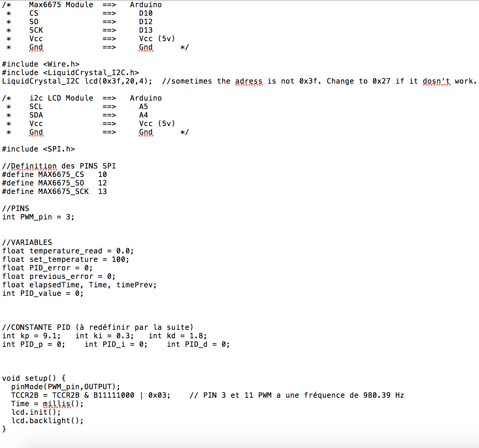Click the '#include <SPI.h>' line

(38, 149)
